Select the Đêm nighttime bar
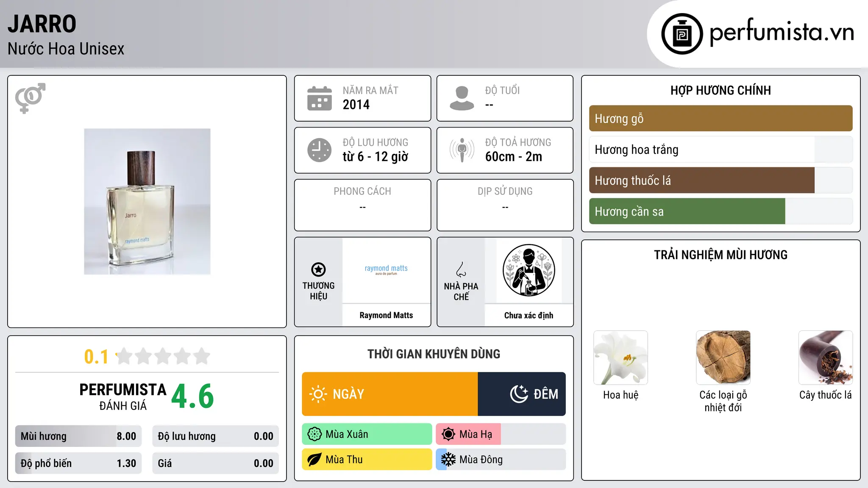868x488 pixels. coord(522,394)
